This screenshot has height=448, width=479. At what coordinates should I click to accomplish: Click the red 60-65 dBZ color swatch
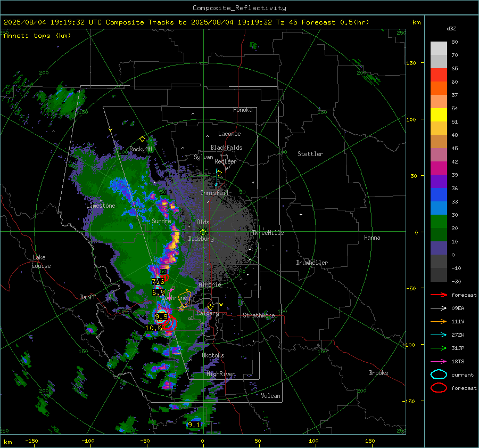click(x=439, y=75)
